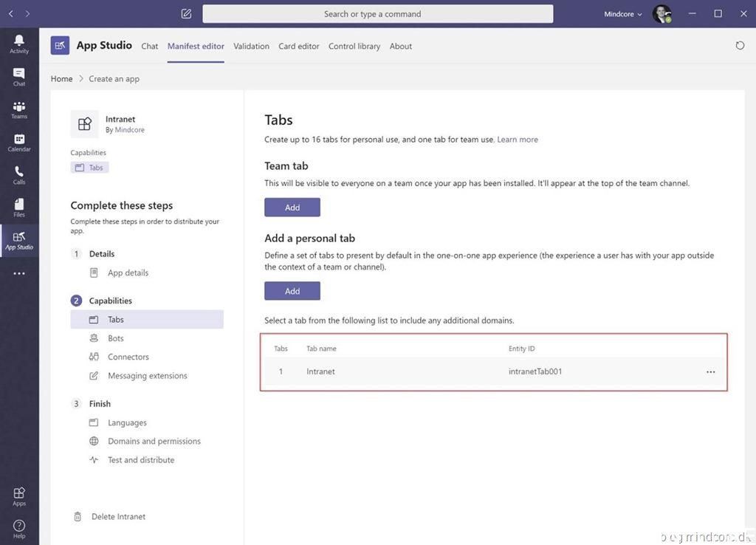The height and width of the screenshot is (545, 756).
Task: Switch to the Validation tab
Action: [x=251, y=46]
